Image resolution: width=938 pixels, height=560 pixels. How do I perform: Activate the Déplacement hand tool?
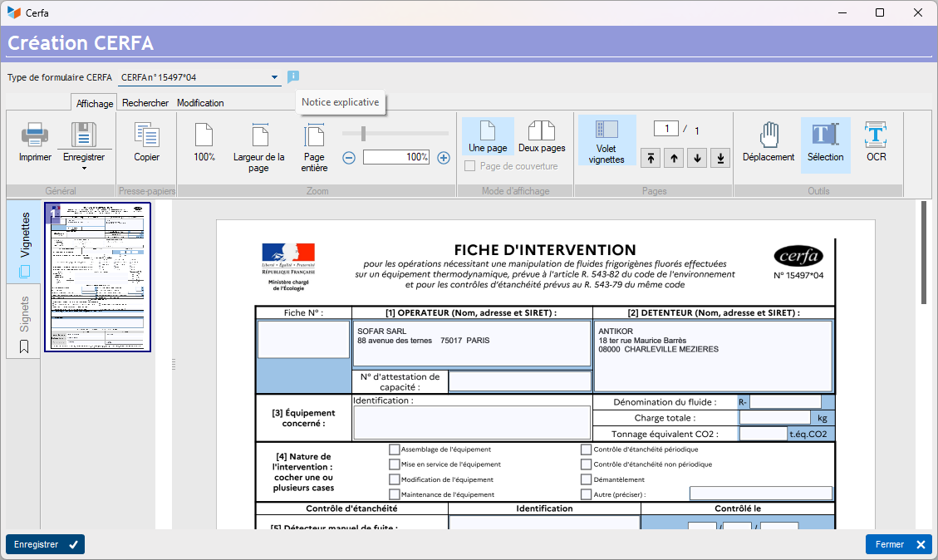coord(769,142)
